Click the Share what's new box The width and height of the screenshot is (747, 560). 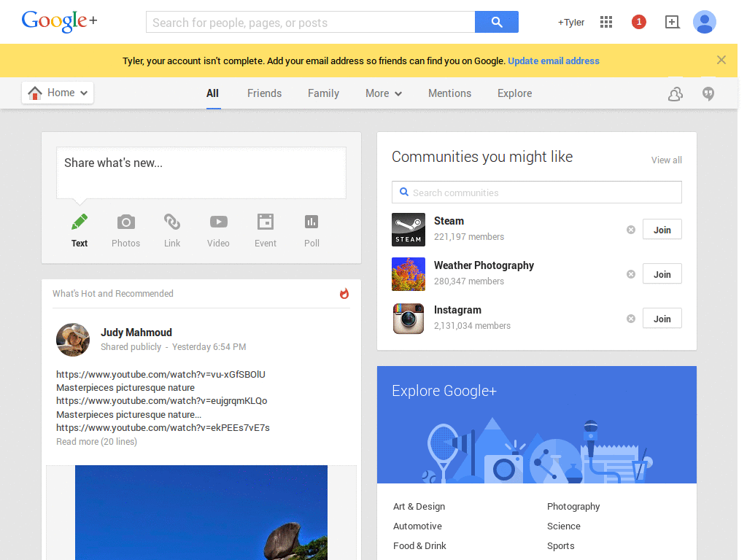click(x=201, y=172)
